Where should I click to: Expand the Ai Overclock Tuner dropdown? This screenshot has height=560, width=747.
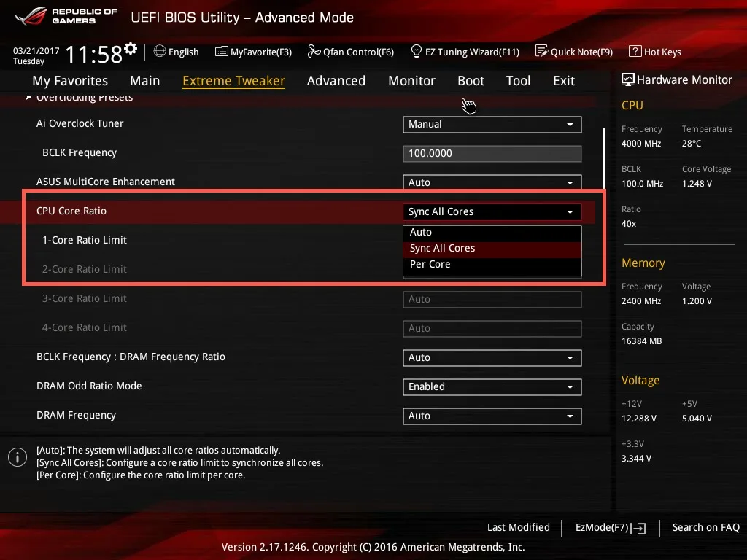pyautogui.click(x=492, y=124)
